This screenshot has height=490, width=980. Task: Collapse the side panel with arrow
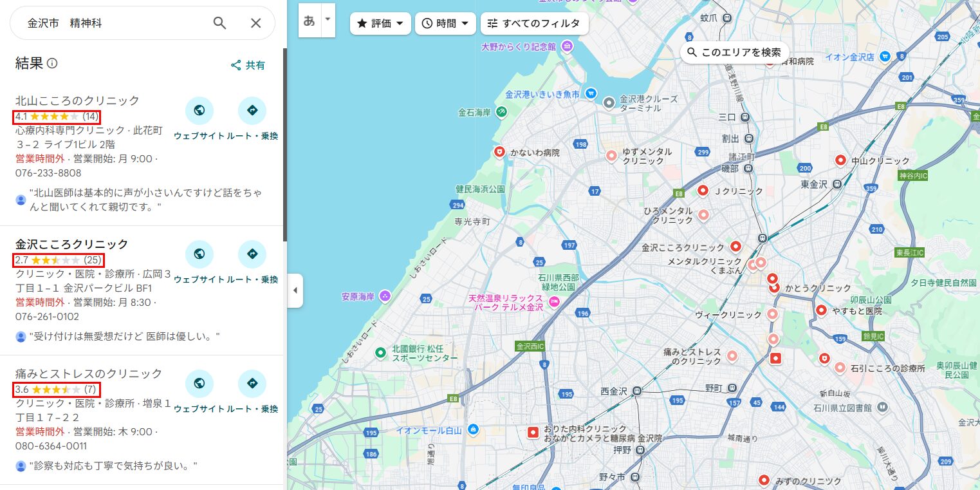(295, 290)
